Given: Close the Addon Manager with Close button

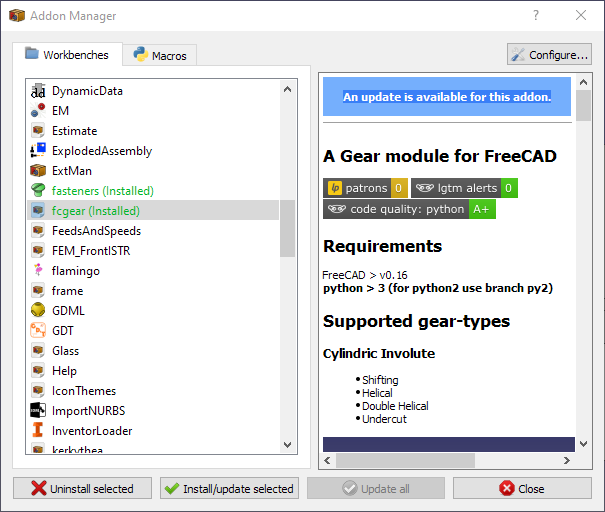Looking at the screenshot, I should (522, 488).
